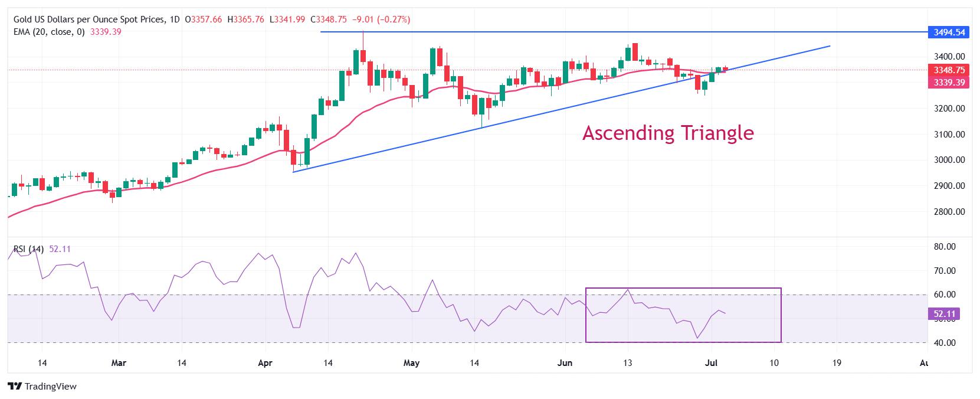Viewport: 980px width, 399px height.
Task: Click the -0.27% change value in header
Action: pyautogui.click(x=394, y=19)
